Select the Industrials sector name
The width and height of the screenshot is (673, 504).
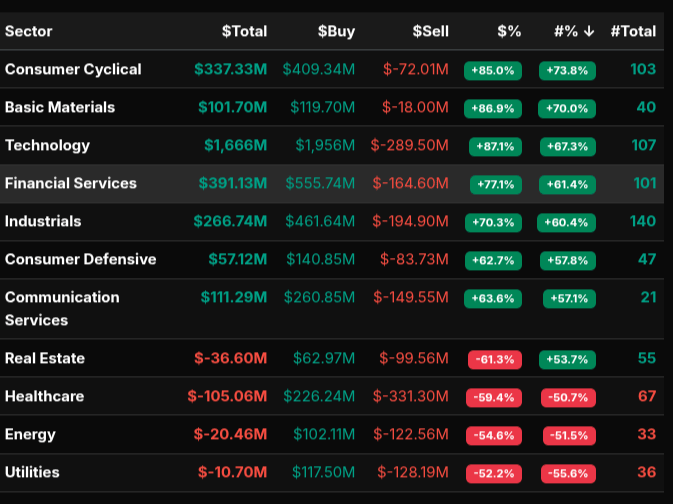pos(43,221)
